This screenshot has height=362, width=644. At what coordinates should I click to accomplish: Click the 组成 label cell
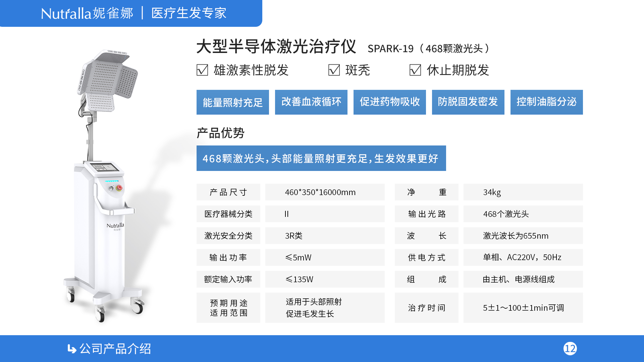pyautogui.click(x=427, y=279)
